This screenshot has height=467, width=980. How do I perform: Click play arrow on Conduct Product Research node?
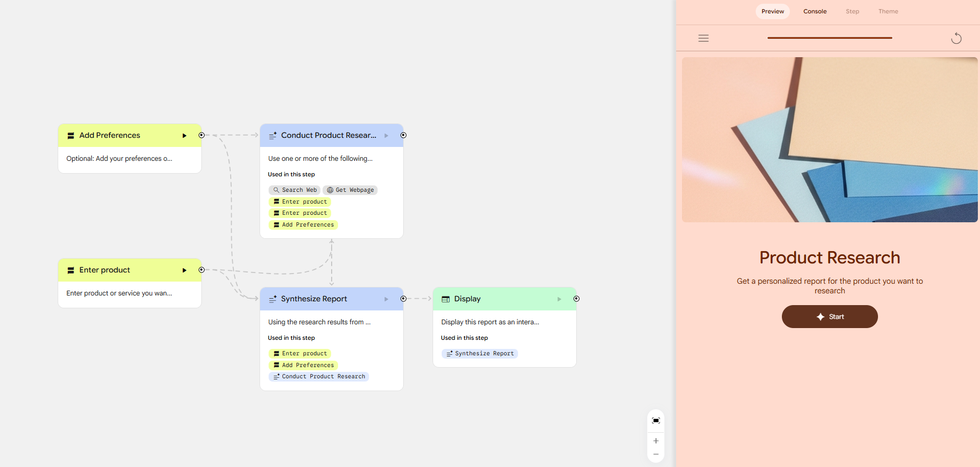point(386,136)
